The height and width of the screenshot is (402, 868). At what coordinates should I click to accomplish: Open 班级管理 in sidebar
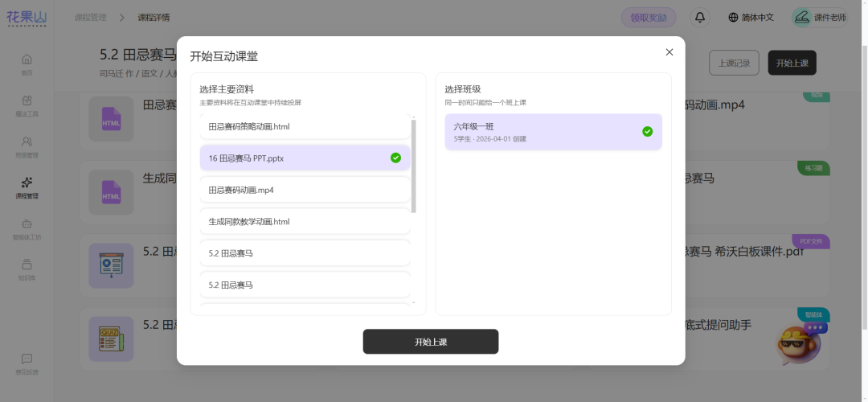(27, 147)
